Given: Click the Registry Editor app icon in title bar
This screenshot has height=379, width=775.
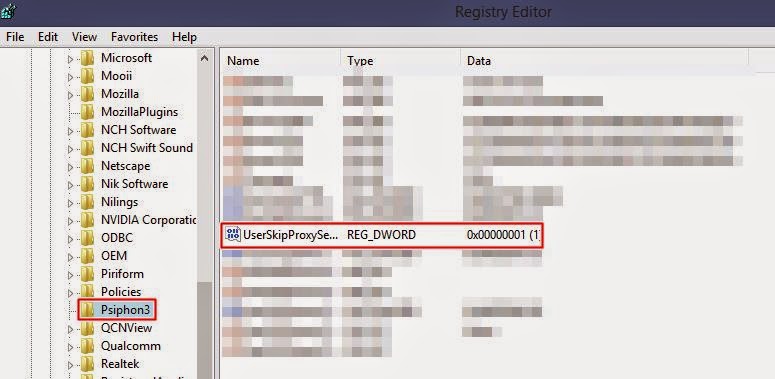Looking at the screenshot, I should 8,11.
